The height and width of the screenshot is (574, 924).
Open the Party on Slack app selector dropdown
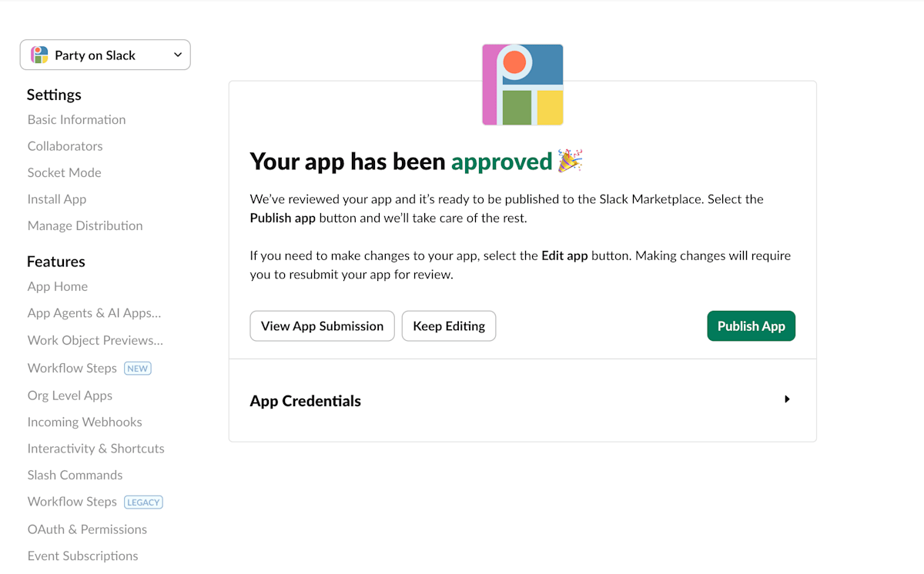(105, 55)
